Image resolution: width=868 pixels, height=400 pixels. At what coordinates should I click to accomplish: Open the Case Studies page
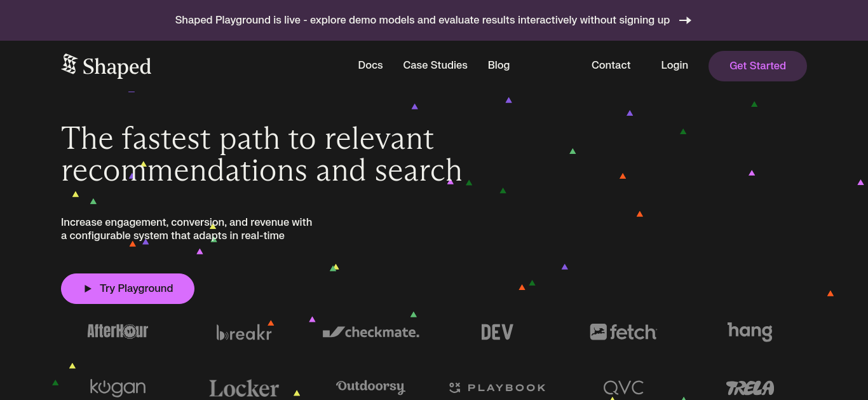[435, 66]
